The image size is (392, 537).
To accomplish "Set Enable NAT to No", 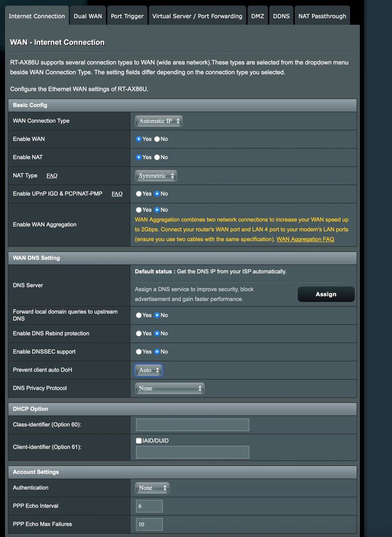I will pos(157,157).
